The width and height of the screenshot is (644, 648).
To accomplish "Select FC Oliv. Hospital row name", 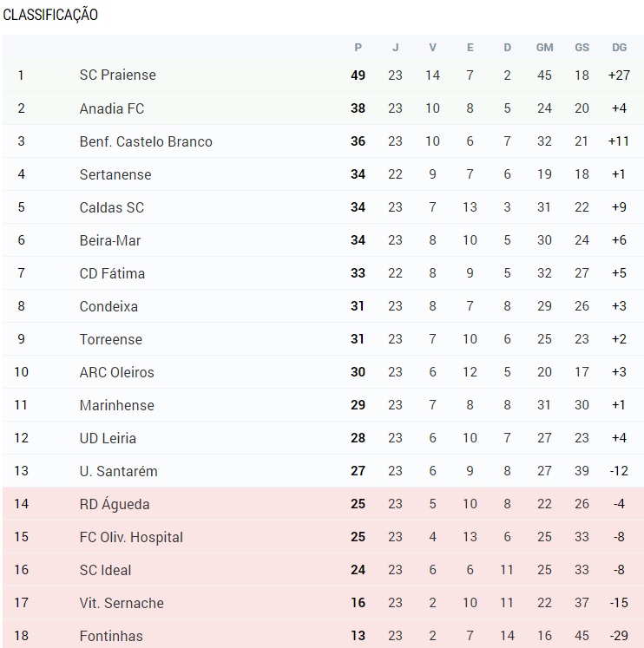I will coord(131,537).
